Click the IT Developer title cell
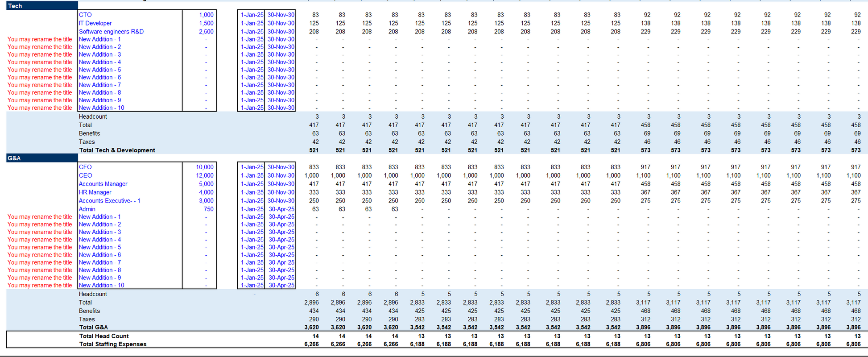Image resolution: width=868 pixels, height=357 pixels. pyautogui.click(x=95, y=23)
